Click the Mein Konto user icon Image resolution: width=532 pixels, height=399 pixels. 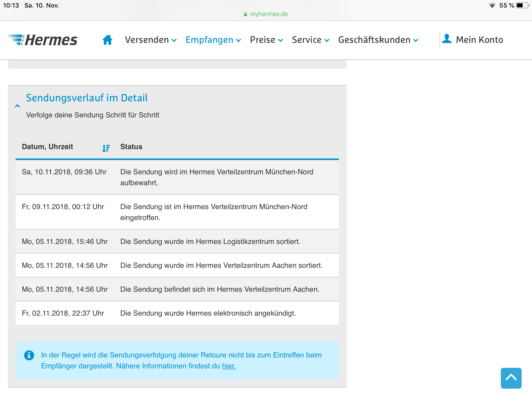tap(447, 39)
